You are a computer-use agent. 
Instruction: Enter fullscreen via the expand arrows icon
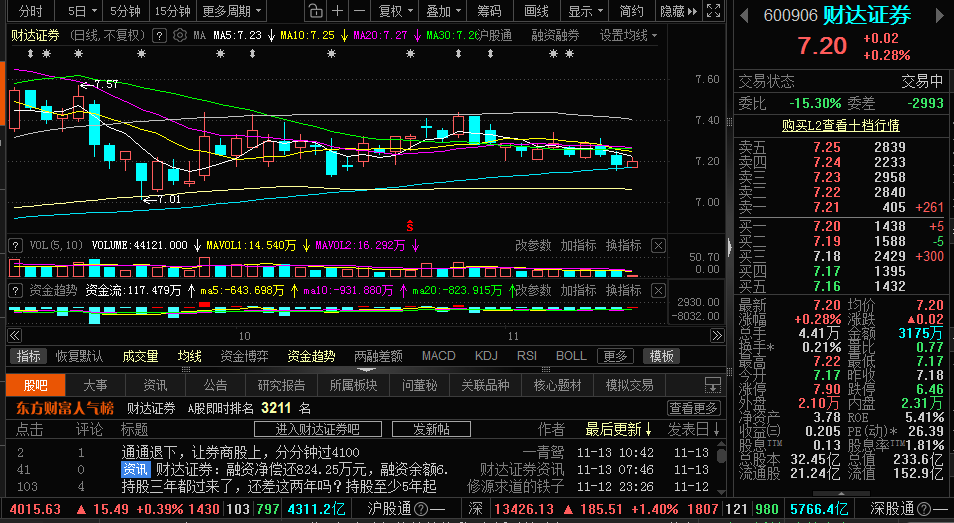click(x=713, y=11)
